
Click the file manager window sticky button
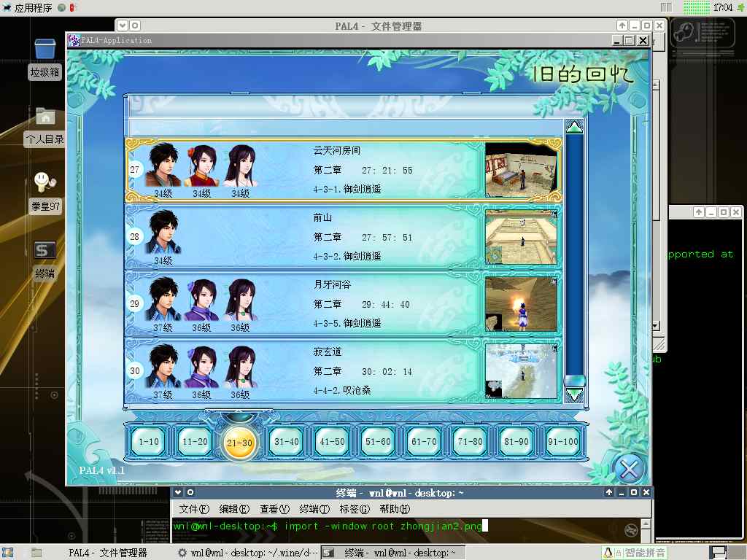point(135,26)
